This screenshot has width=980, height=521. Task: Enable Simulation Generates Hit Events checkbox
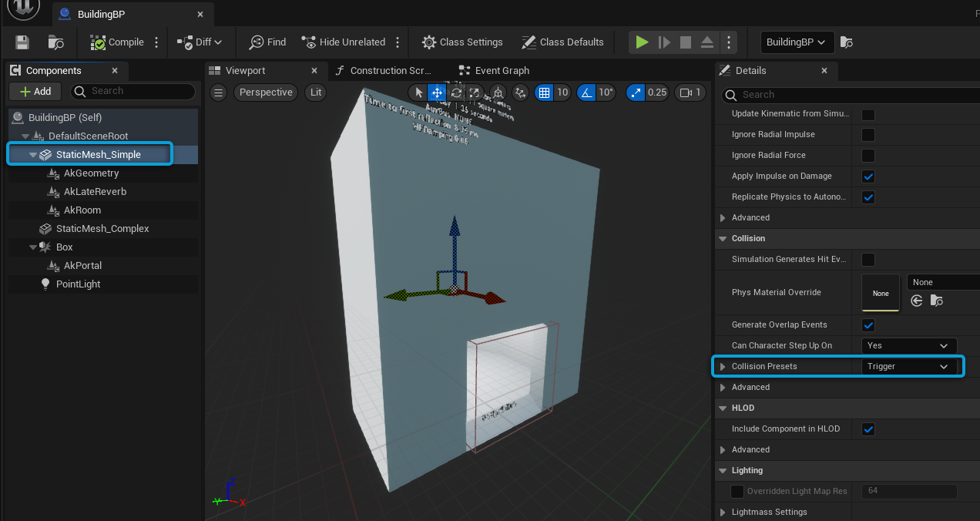(868, 260)
